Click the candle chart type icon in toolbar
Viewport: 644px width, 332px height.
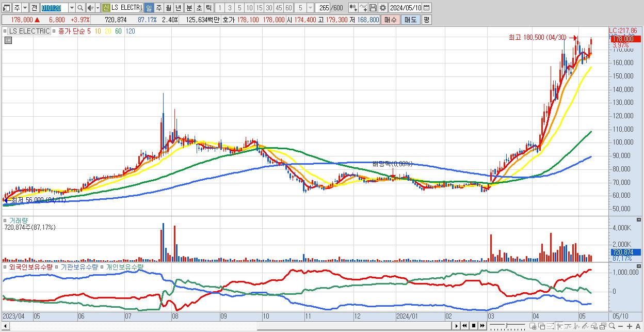tap(353, 8)
